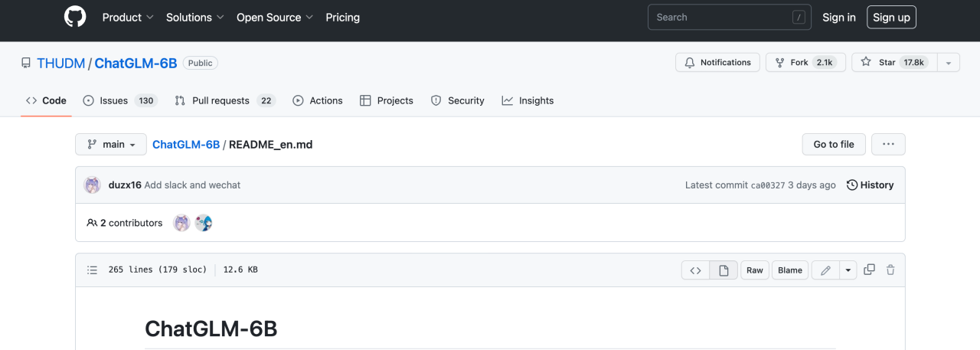Copy raw contents with the copy icon
Screen dimensions: 980x350
[x=869, y=270]
